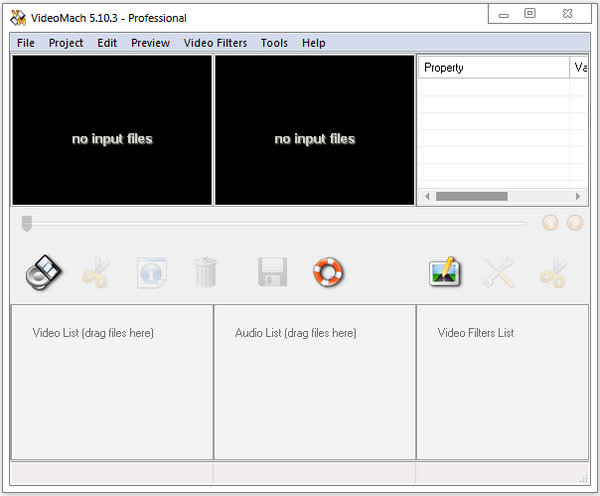
Task: Click the property table horizontal scrollbar thumb
Action: tap(471, 196)
